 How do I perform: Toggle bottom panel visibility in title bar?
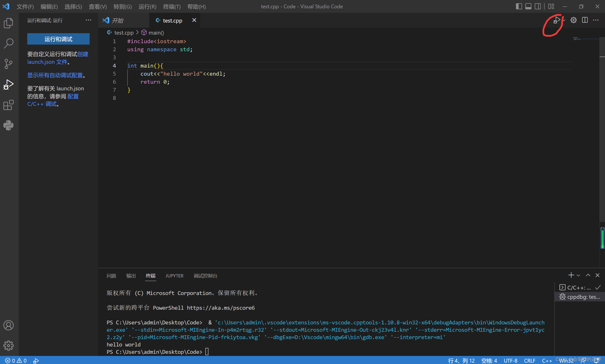click(528, 6)
